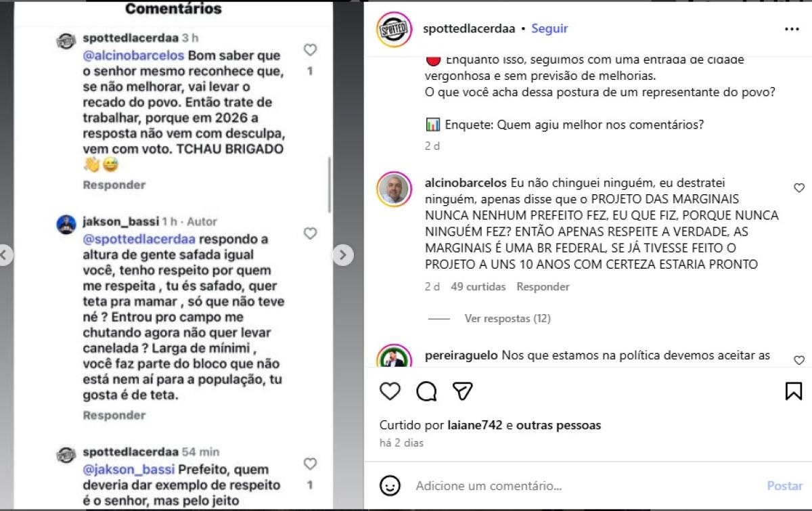Click the Postar button
Image resolution: width=812 pixels, height=511 pixels.
coord(785,486)
